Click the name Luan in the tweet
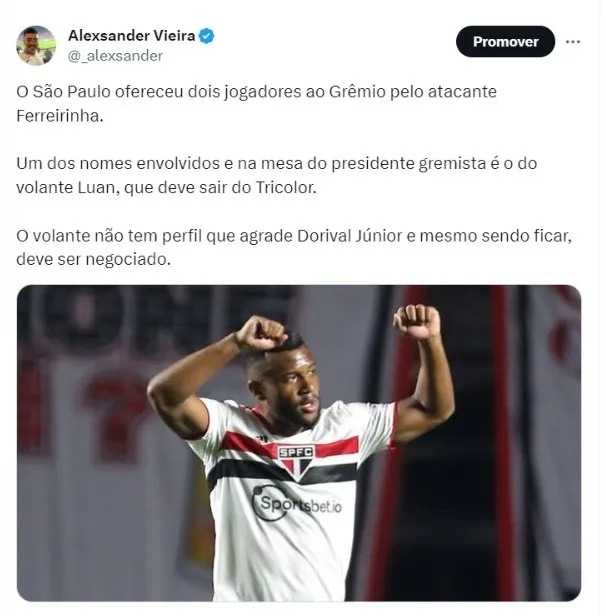Viewport: 606px width, 616px height. pyautogui.click(x=98, y=187)
